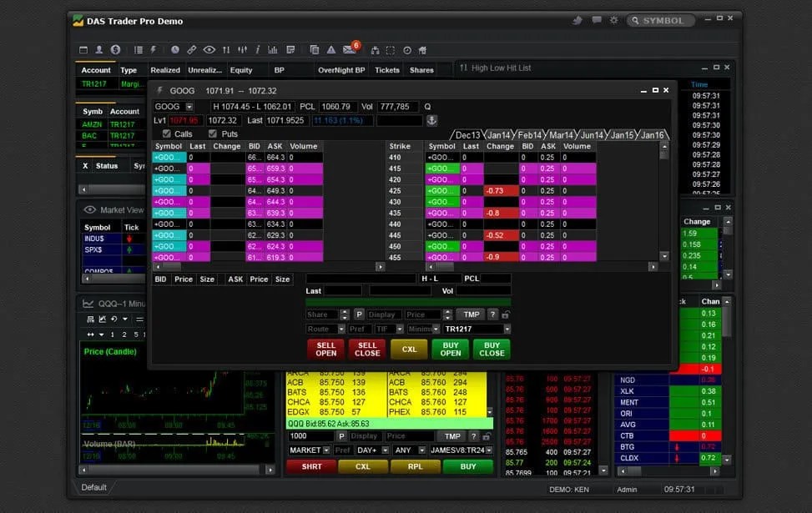The width and height of the screenshot is (812, 513).
Task: Click the bird icon in the title bar
Action: pos(577,20)
